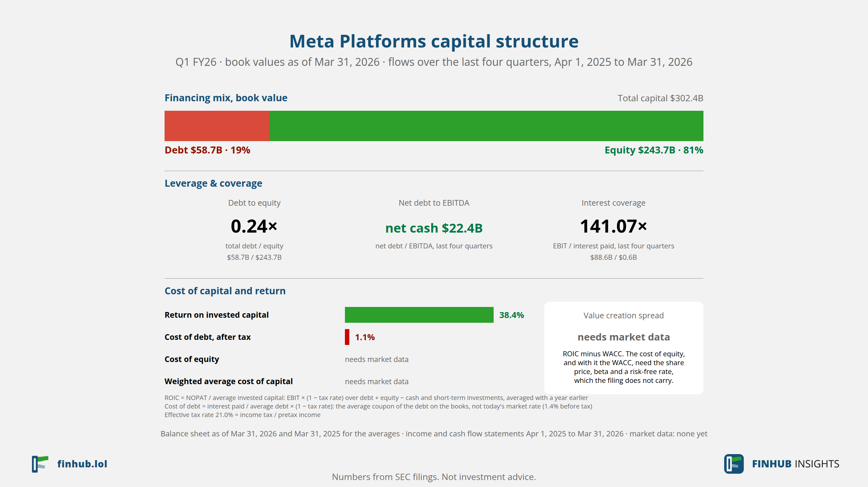
Task: Click the $88.6B / $0.6B figures
Action: [613, 257]
